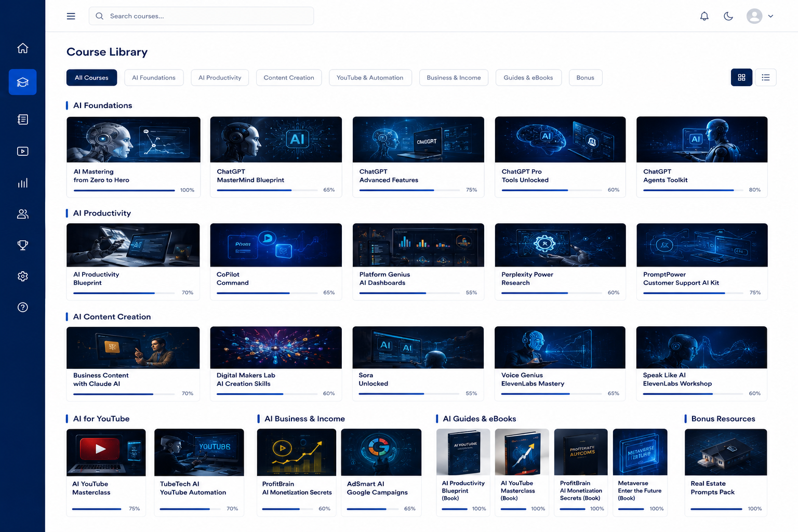Open ProfitBrain Monetization Secrets (Book) cover

click(581, 452)
